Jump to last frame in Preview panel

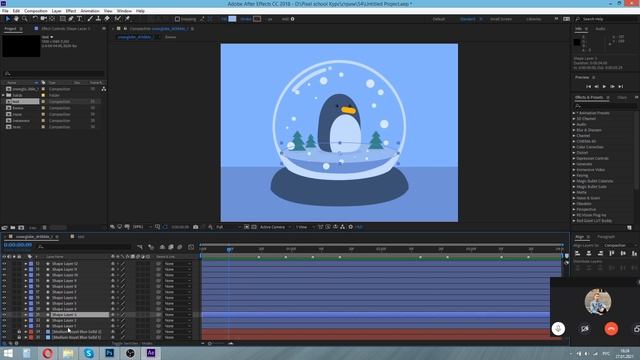coord(620,87)
